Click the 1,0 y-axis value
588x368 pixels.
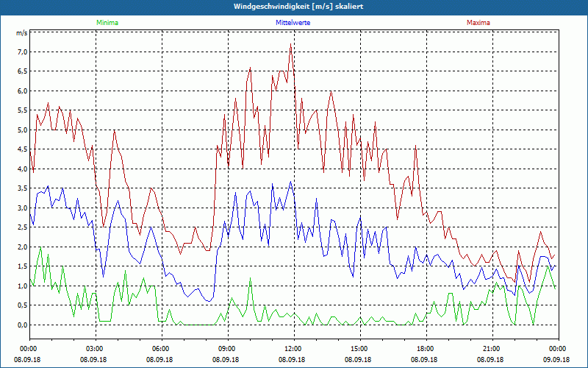tap(23, 286)
